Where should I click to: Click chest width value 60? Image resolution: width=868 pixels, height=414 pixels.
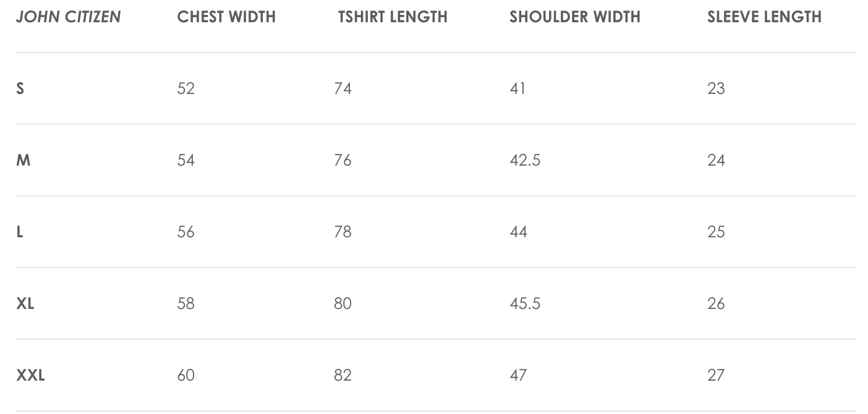tap(185, 375)
